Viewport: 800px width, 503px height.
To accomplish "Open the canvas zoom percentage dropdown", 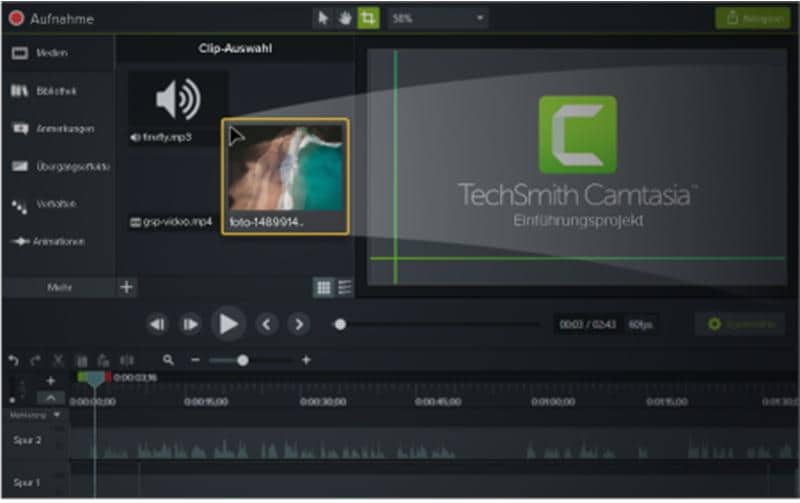I will click(x=438, y=18).
